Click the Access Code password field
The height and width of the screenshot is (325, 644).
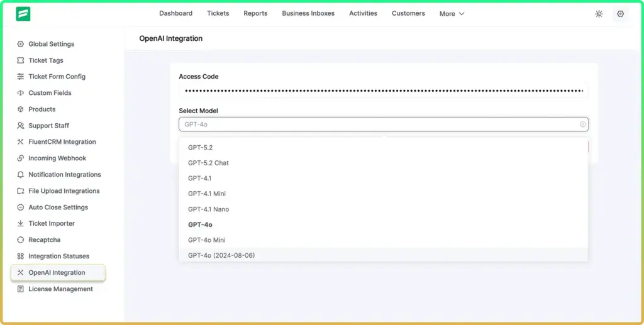pyautogui.click(x=384, y=91)
